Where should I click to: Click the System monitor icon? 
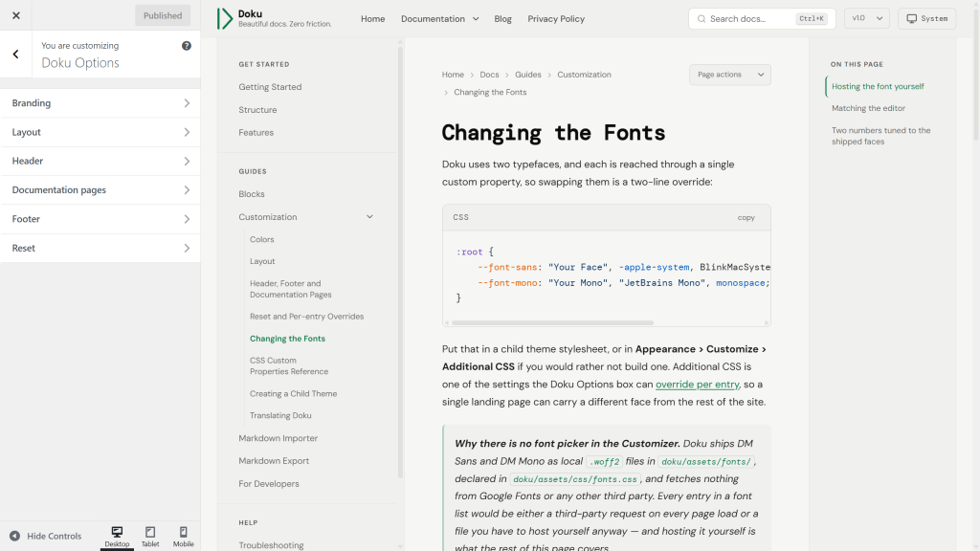[x=912, y=19]
